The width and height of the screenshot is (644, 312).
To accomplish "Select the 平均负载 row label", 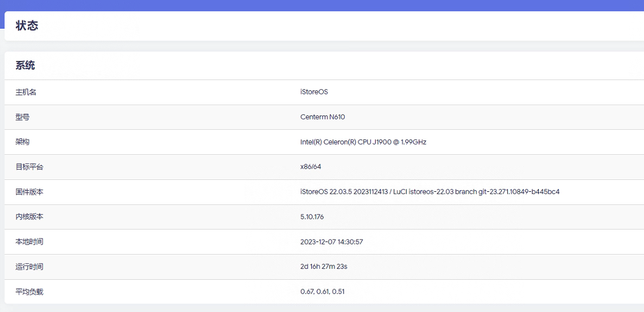I will click(29, 292).
